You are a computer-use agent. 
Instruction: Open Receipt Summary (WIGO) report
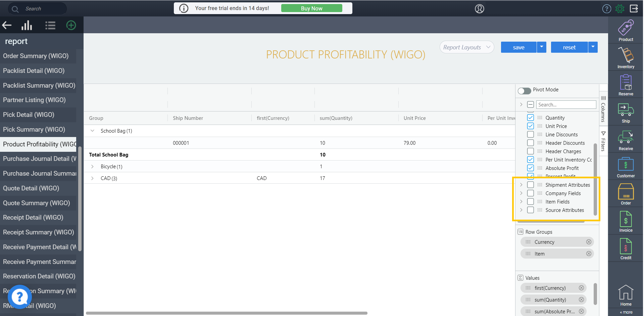click(x=38, y=232)
